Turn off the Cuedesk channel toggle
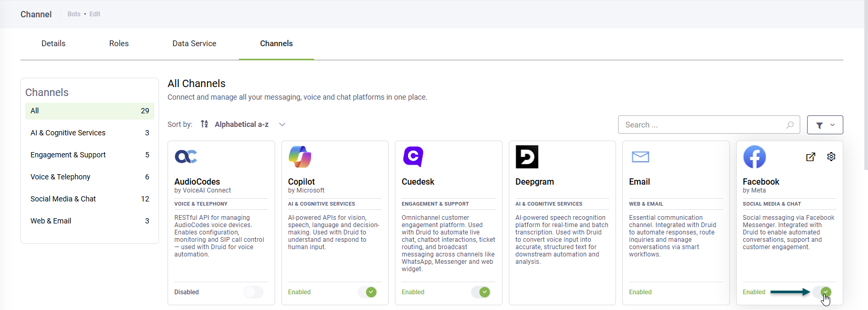 (480, 292)
